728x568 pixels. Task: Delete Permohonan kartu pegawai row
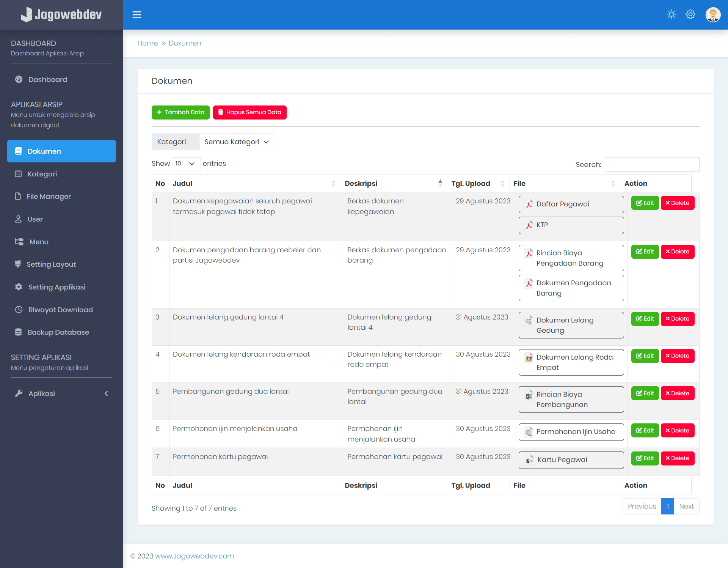tap(678, 458)
